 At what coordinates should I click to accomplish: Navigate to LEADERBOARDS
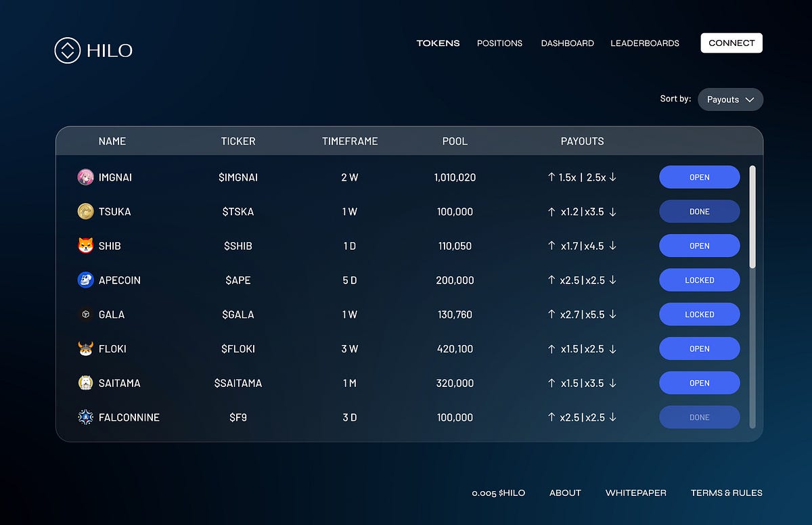(x=644, y=43)
